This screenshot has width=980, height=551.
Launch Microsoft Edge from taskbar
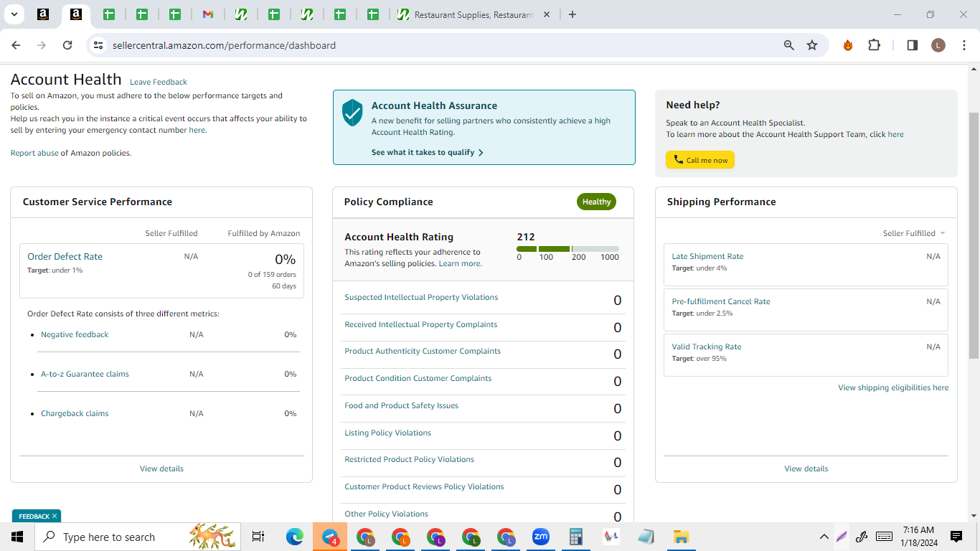coord(295,537)
